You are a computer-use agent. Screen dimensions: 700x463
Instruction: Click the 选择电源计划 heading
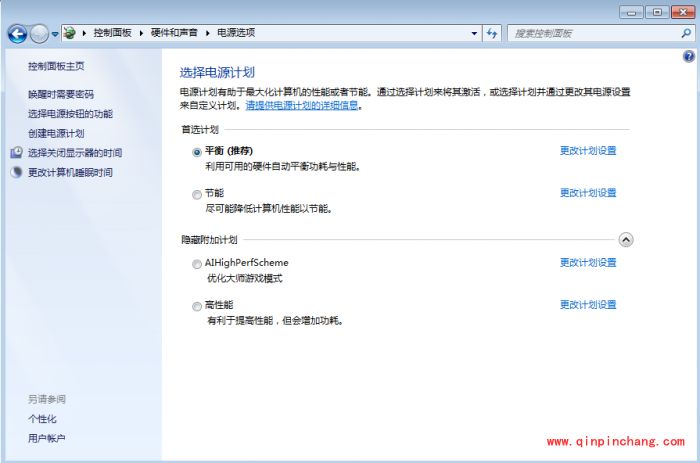[217, 73]
